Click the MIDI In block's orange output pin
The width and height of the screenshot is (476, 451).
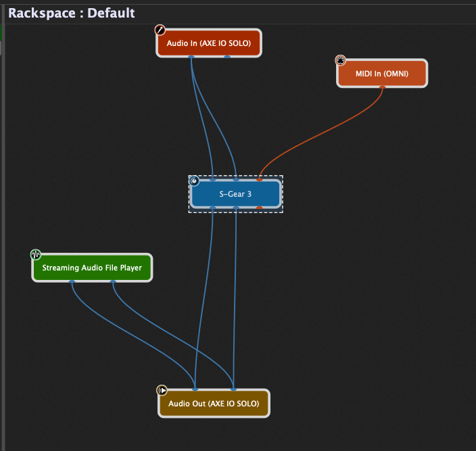click(x=383, y=87)
